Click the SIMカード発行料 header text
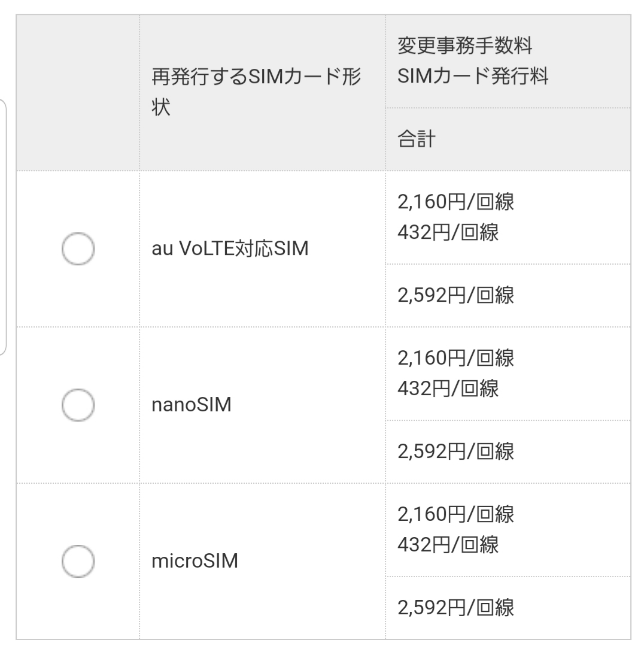This screenshot has height=664, width=644. tap(473, 77)
